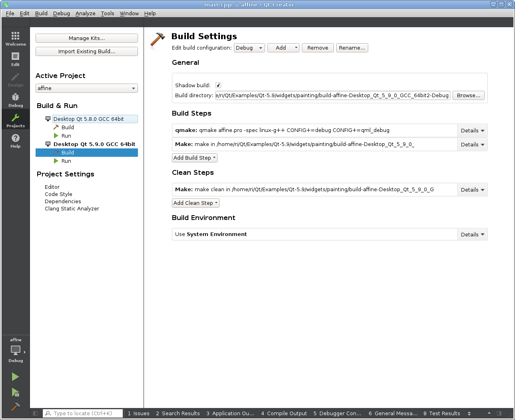The image size is (515, 420).
Task: Open the Help mode
Action: coord(16,141)
